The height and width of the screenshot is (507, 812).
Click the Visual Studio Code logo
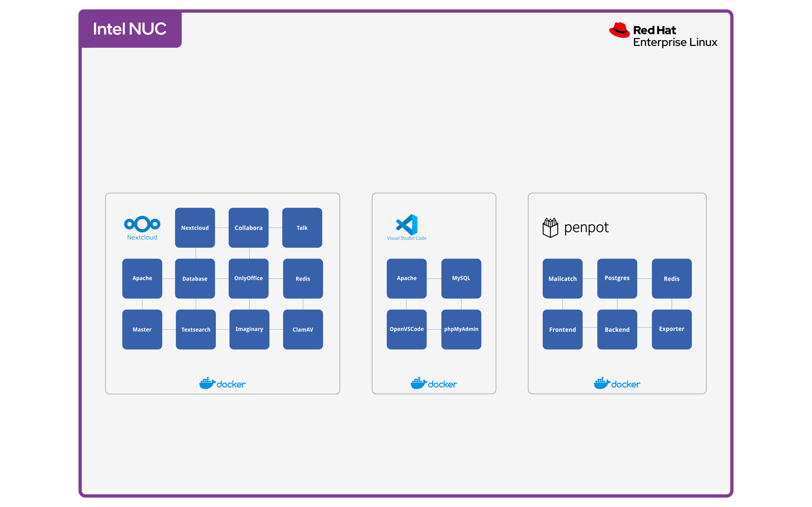coord(407,225)
